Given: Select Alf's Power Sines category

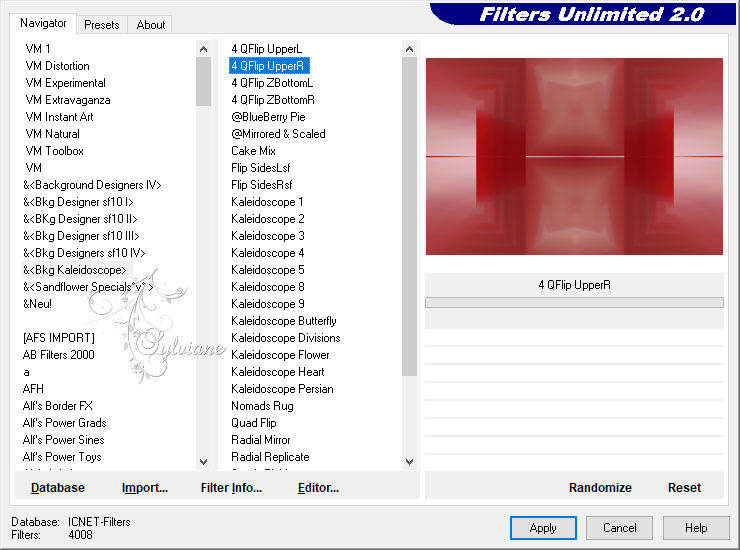Looking at the screenshot, I should (x=63, y=440).
